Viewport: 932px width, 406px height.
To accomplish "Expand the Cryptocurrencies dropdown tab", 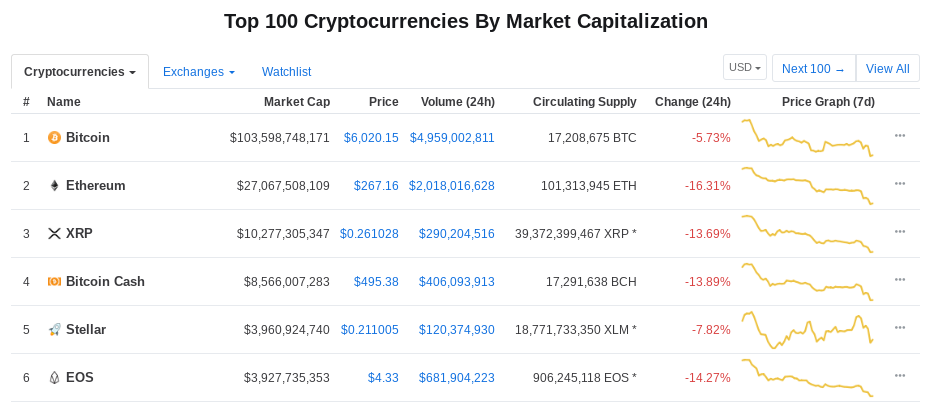I will click(80, 72).
